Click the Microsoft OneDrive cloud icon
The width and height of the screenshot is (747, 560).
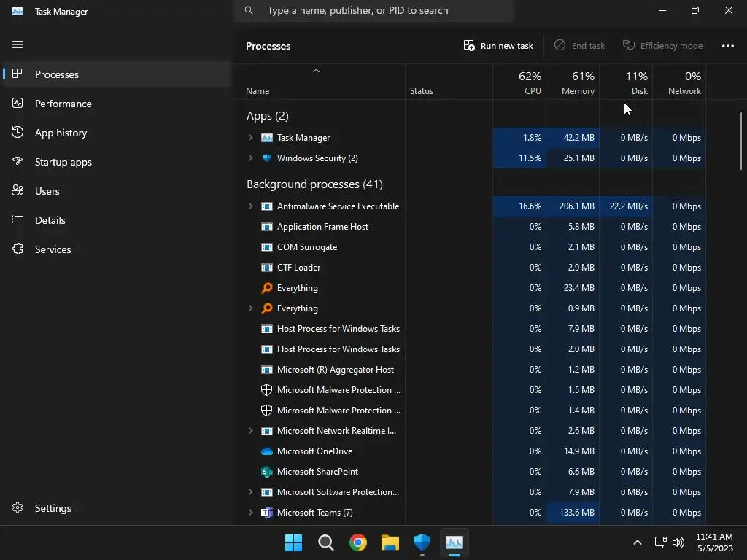267,451
